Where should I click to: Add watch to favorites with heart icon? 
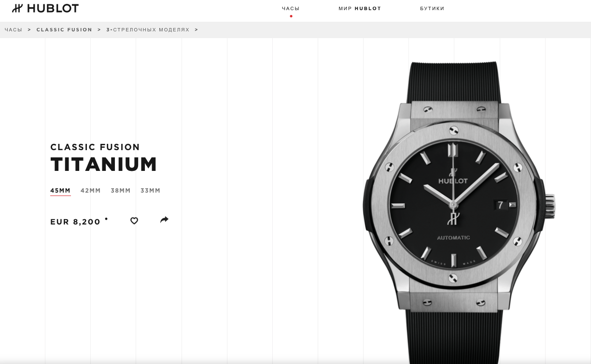tap(134, 221)
